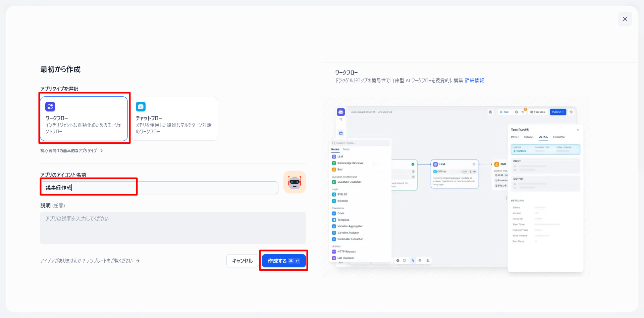Click the Workflow app type icon
Viewport: 644px width, 318px height.
click(x=50, y=107)
